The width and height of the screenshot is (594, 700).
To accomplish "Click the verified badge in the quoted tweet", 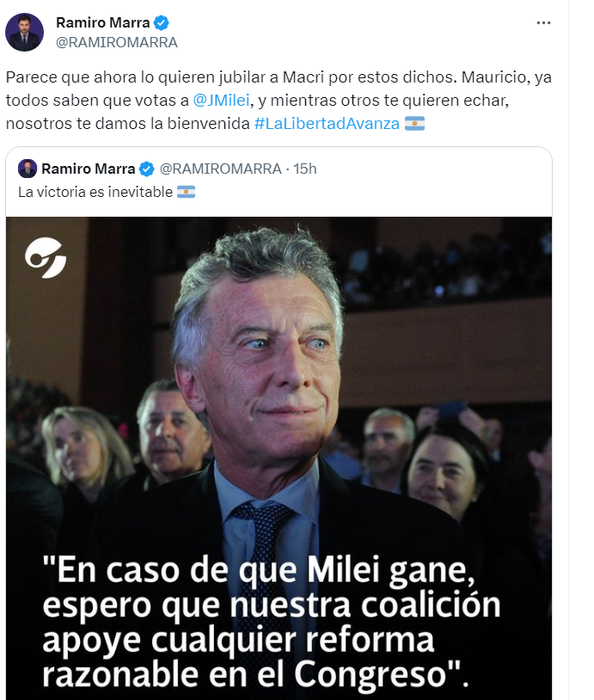I will click(146, 169).
